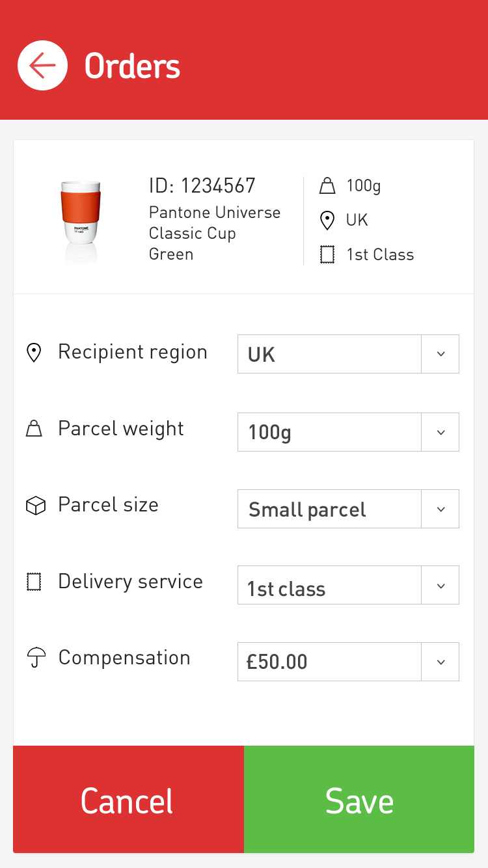The width and height of the screenshot is (488, 868).
Task: Click the pin icon next to UK summary
Action: point(328,221)
